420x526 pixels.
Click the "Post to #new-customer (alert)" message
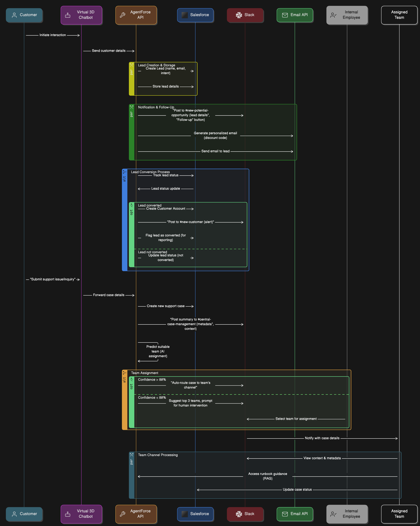pos(191,222)
